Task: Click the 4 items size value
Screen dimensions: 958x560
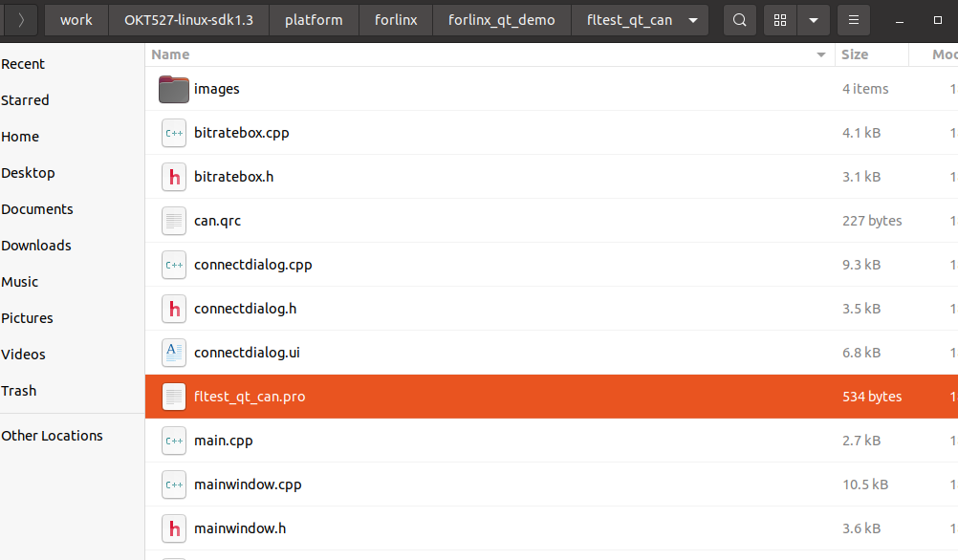Action: click(865, 89)
